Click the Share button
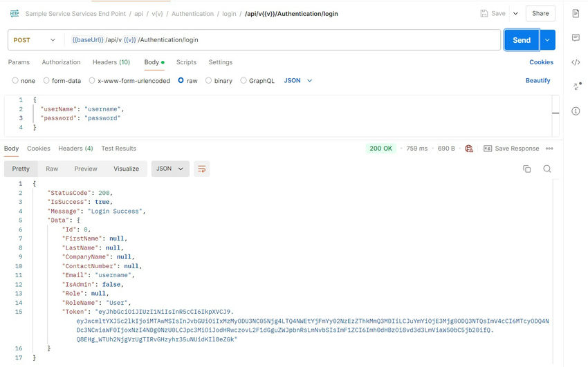Image resolution: width=588 pixels, height=367 pixels. 540,14
